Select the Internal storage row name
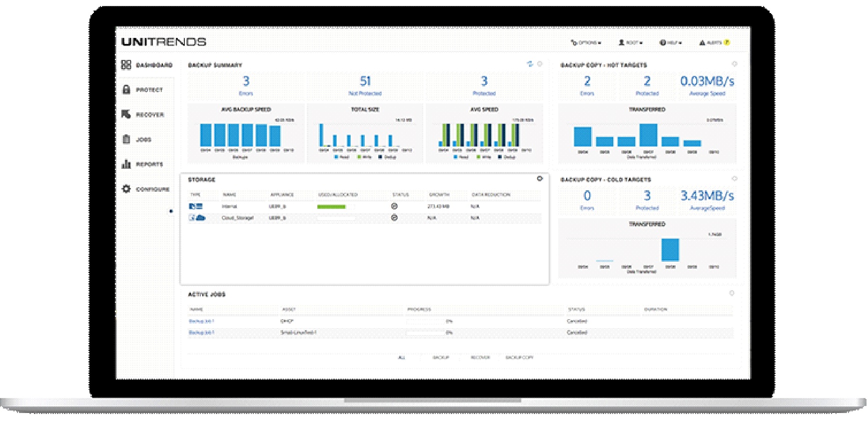The height and width of the screenshot is (426, 868). click(229, 206)
